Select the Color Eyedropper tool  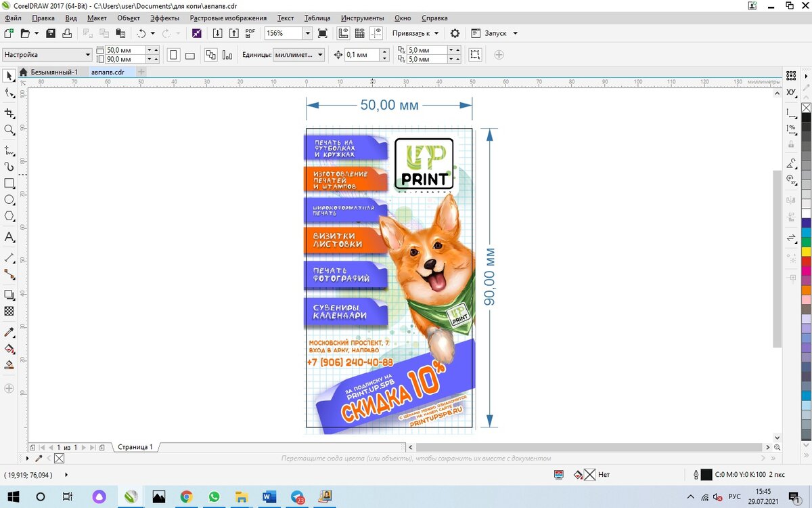pyautogui.click(x=9, y=332)
